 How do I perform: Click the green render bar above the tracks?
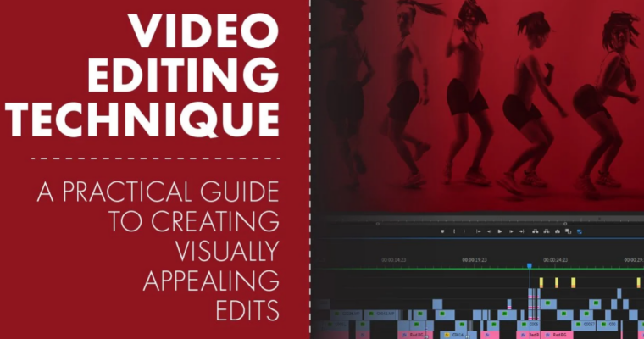(478, 270)
